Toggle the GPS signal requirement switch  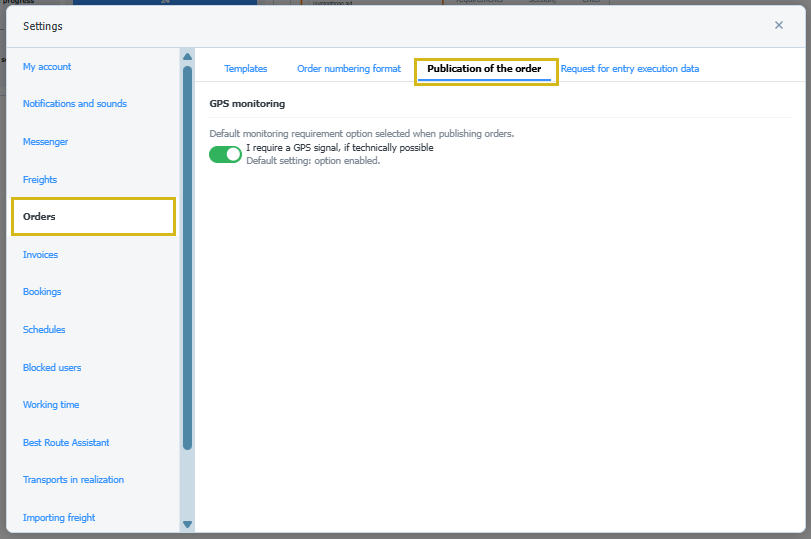pos(225,154)
